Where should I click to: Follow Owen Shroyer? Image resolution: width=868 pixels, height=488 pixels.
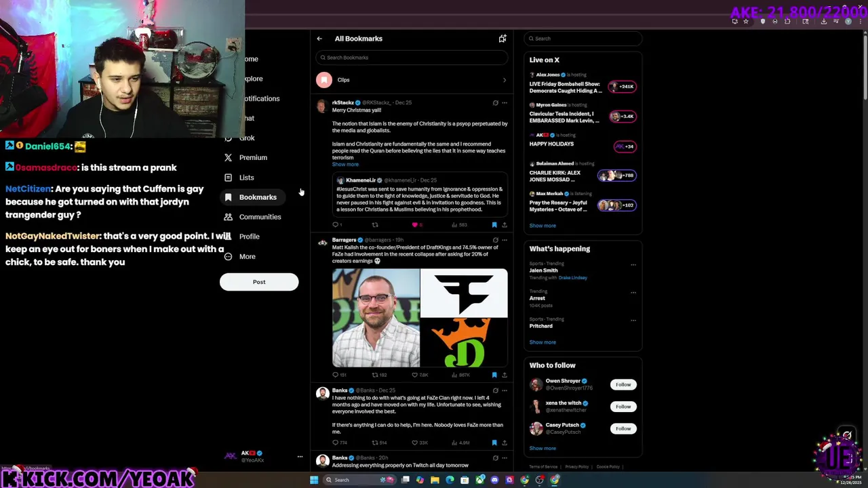[623, 384]
